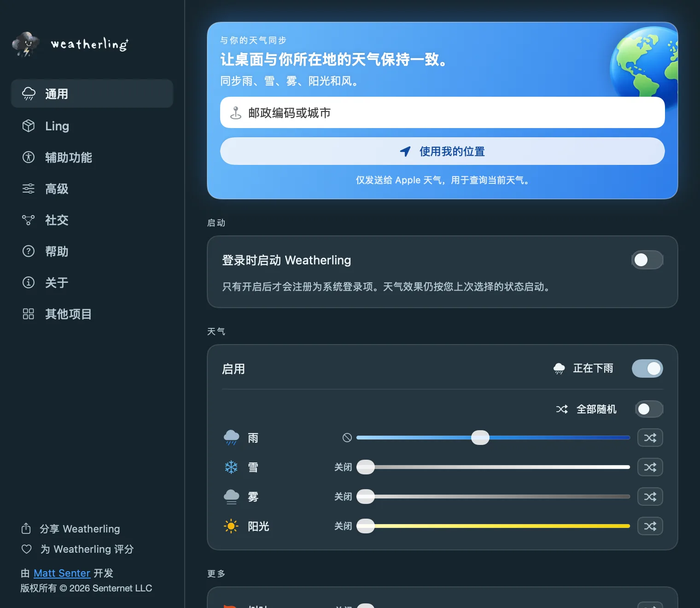Toggle the 全部随机 randomize all switch

point(649,409)
